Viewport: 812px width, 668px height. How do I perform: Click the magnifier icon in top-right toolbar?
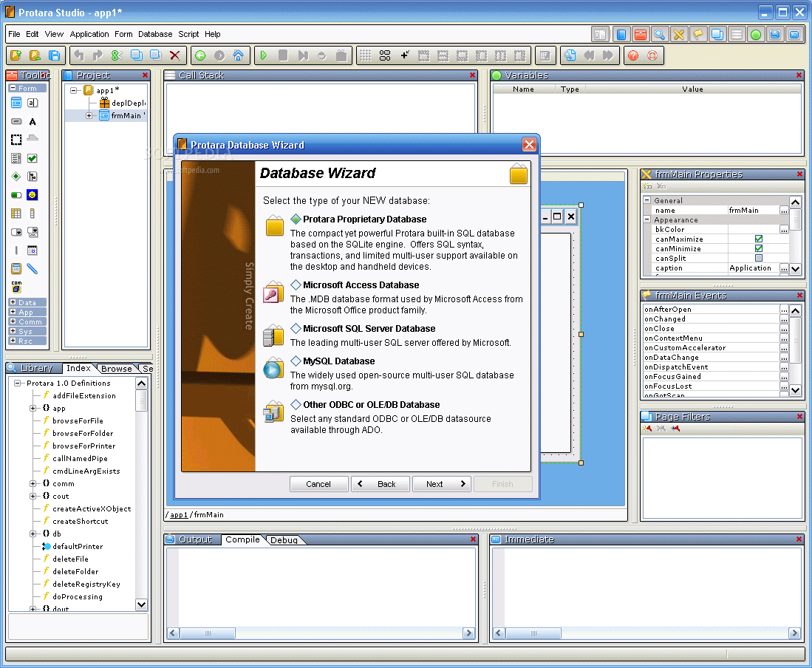(x=659, y=35)
